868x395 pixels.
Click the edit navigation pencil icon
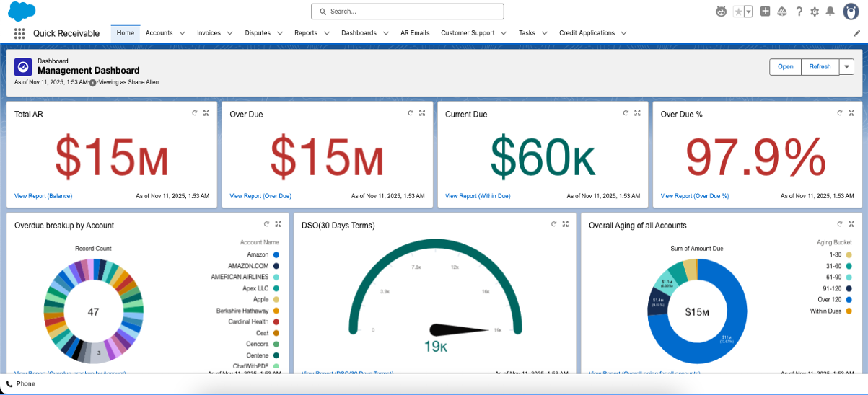(x=856, y=33)
